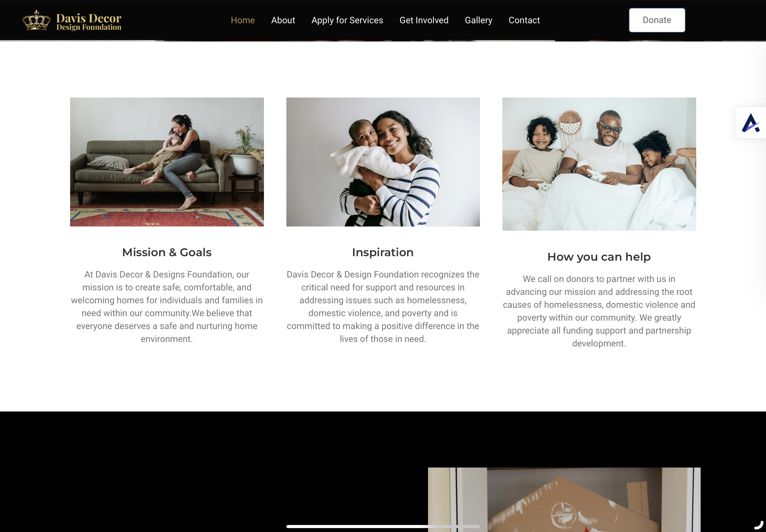The width and height of the screenshot is (766, 532).
Task: Click the How you can help heading
Action: (599, 257)
